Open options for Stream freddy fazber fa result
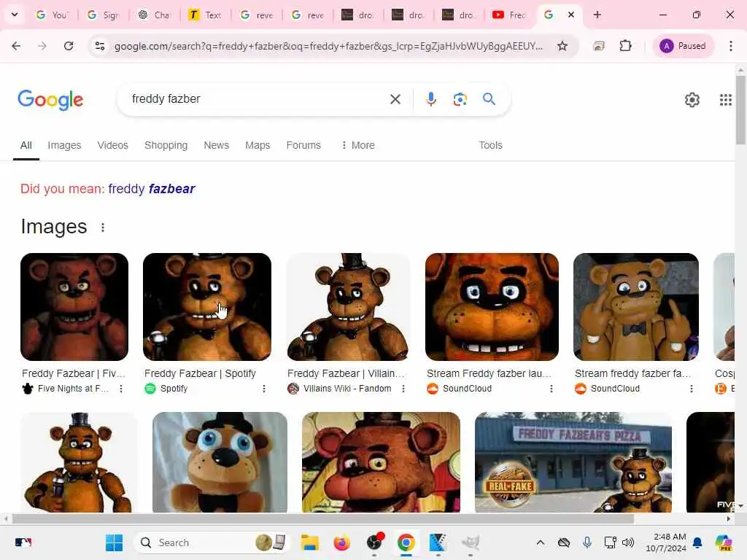The image size is (747, 560). point(692,389)
